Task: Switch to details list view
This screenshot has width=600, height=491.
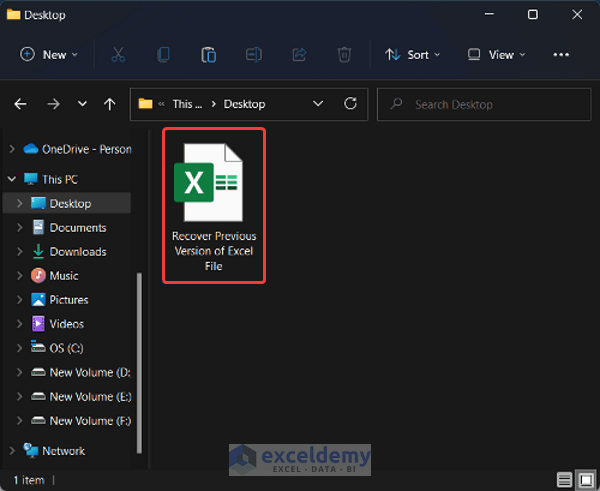Action: (x=564, y=480)
